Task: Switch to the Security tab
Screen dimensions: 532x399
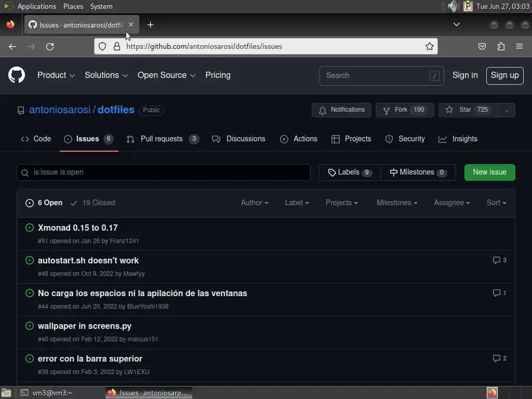Action: pyautogui.click(x=405, y=139)
